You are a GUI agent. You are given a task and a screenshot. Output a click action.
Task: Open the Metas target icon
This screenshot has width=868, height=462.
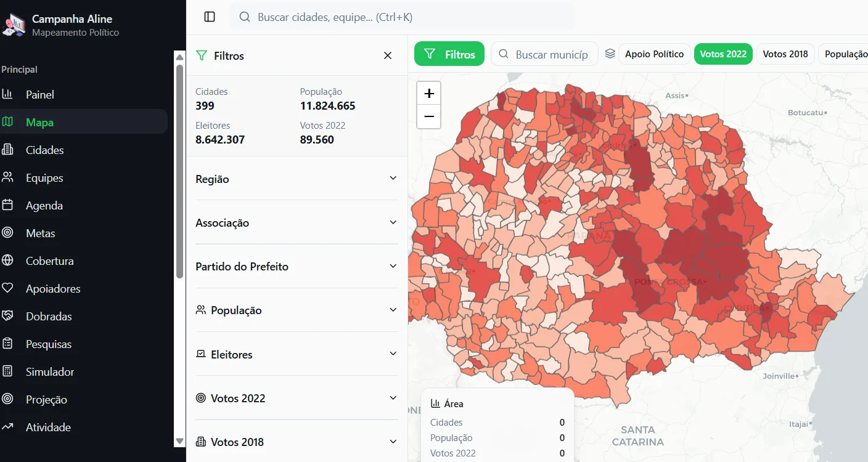tap(7, 233)
